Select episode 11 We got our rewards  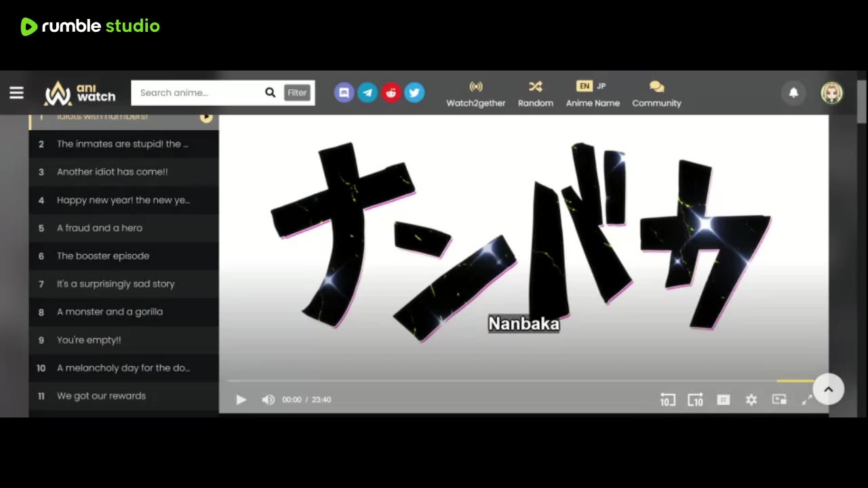coord(123,396)
